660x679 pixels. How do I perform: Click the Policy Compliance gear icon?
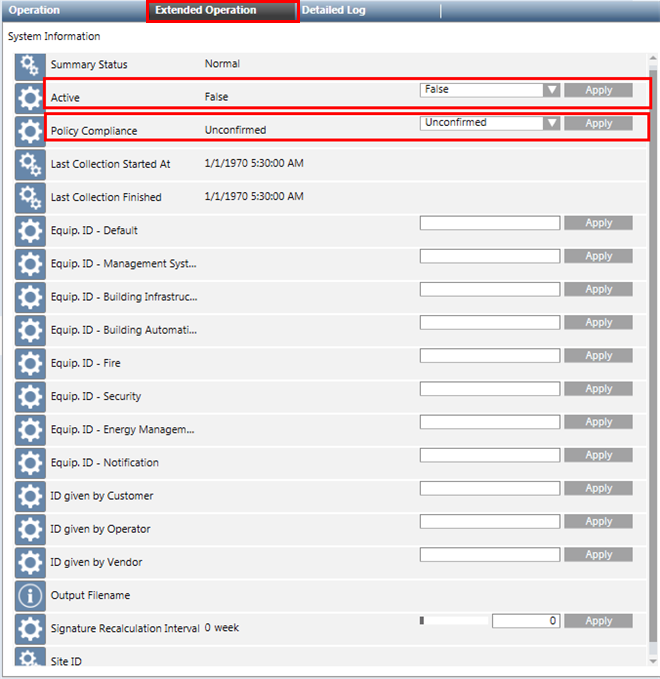(31, 131)
